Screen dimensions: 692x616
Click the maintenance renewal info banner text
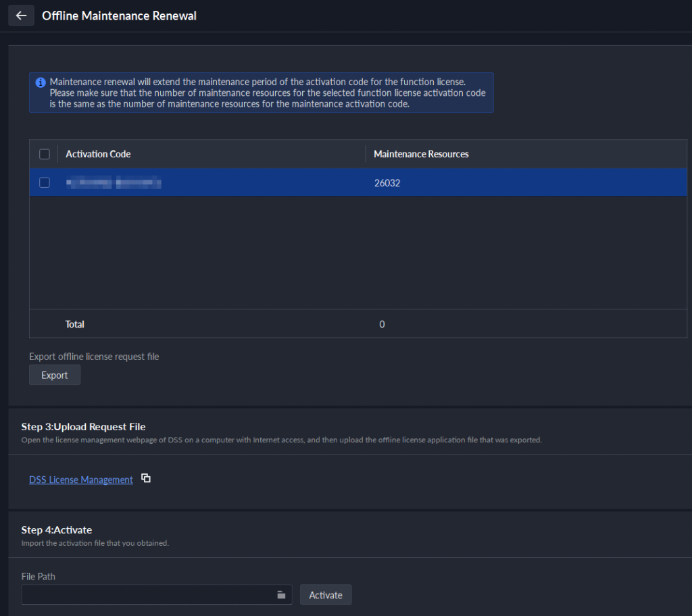pos(267,93)
